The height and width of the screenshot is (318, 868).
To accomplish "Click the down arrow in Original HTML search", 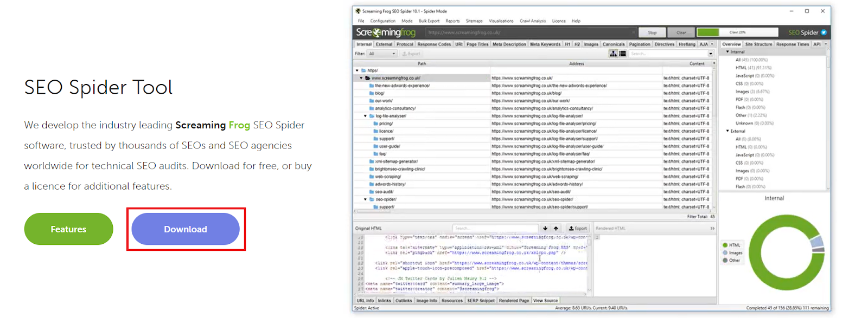I will (x=545, y=229).
